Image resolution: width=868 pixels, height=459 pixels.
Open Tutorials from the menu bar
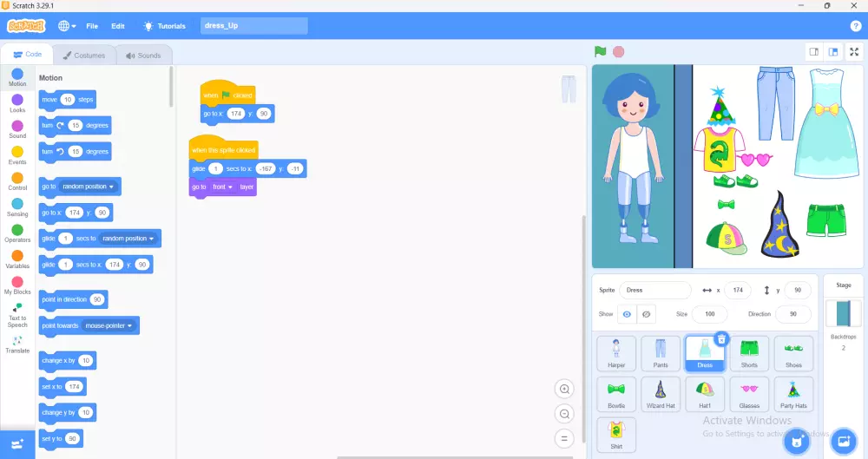164,26
